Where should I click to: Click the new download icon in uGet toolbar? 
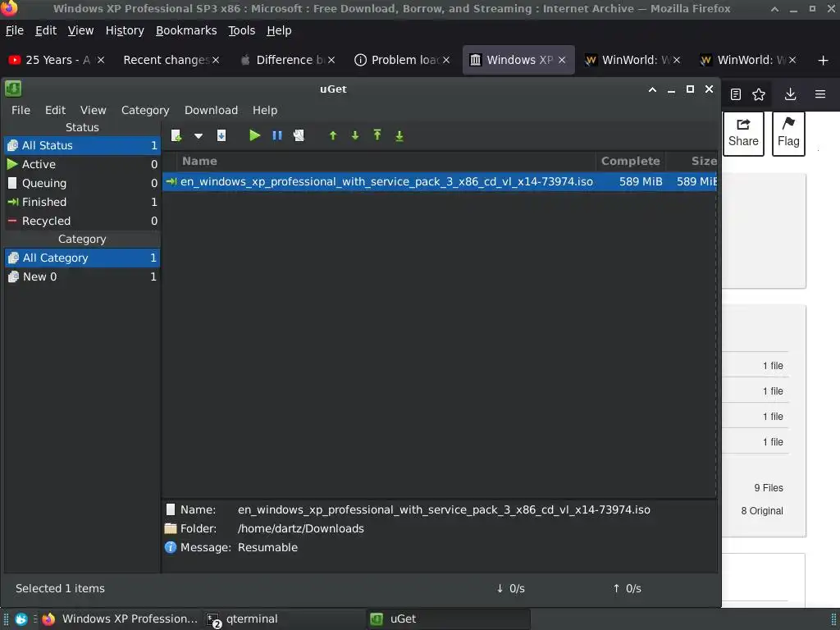(x=176, y=135)
